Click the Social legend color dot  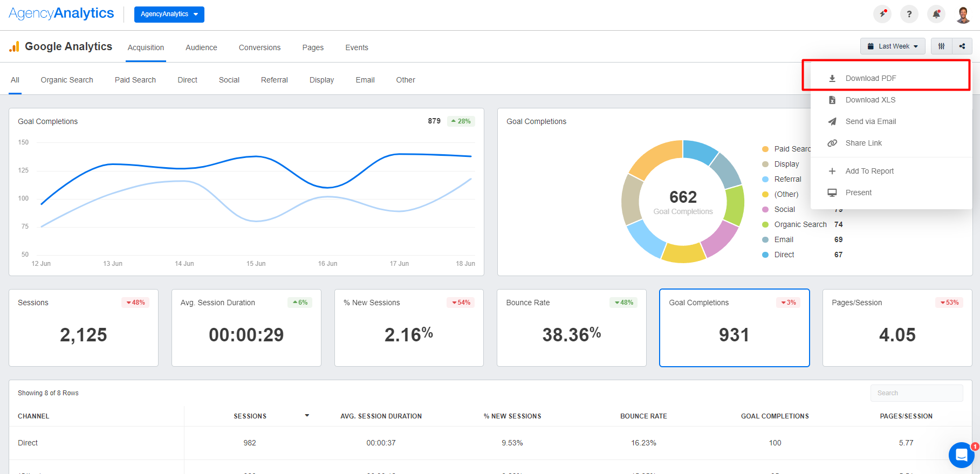pyautogui.click(x=765, y=209)
